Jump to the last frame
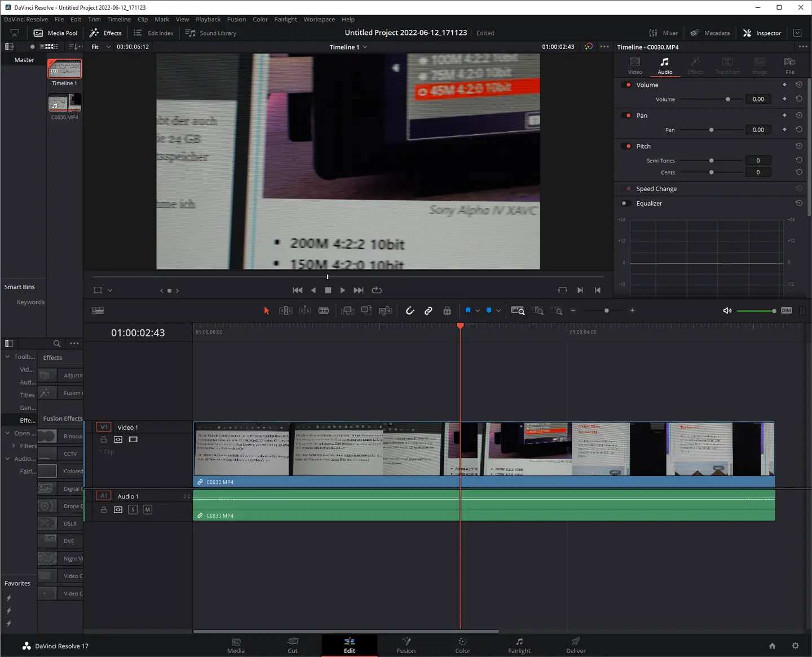The width and height of the screenshot is (812, 657). tap(359, 290)
